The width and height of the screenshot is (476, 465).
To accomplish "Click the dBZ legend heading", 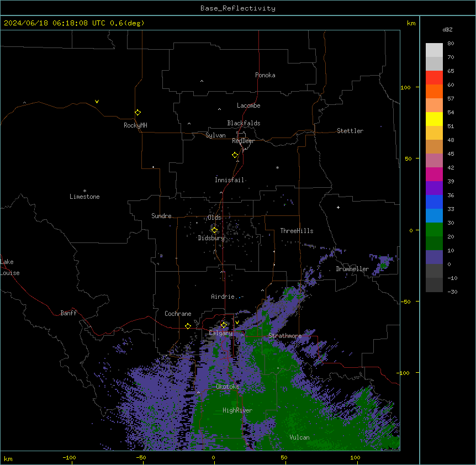I will [x=447, y=29].
